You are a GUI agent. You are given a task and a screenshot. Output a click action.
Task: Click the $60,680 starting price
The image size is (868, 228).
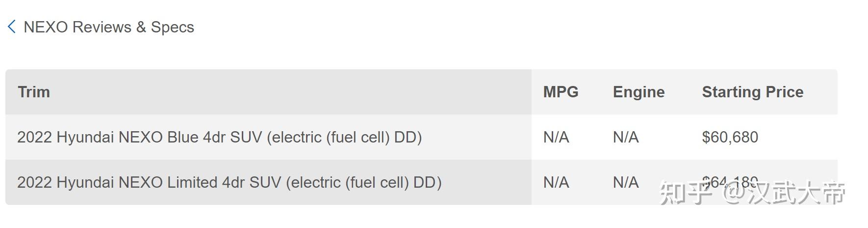(730, 137)
